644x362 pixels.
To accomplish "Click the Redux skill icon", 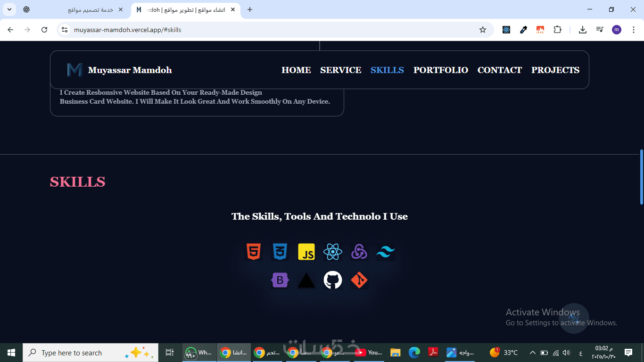I will (359, 252).
